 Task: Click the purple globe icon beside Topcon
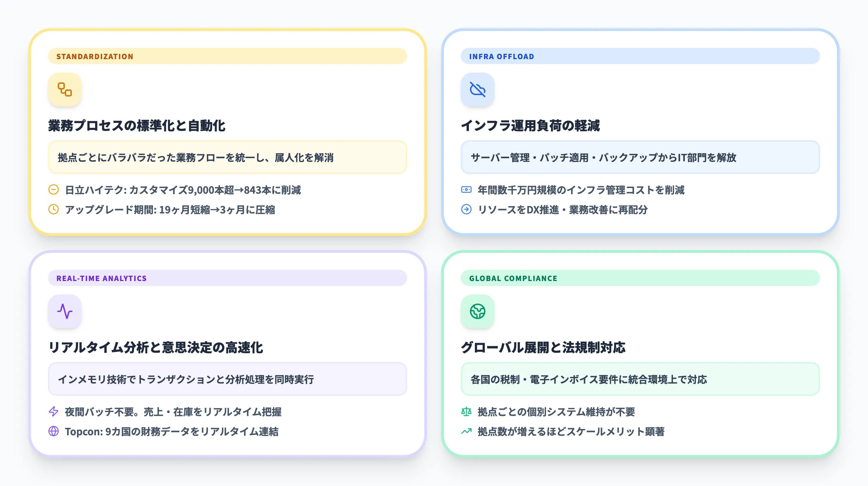(x=54, y=431)
